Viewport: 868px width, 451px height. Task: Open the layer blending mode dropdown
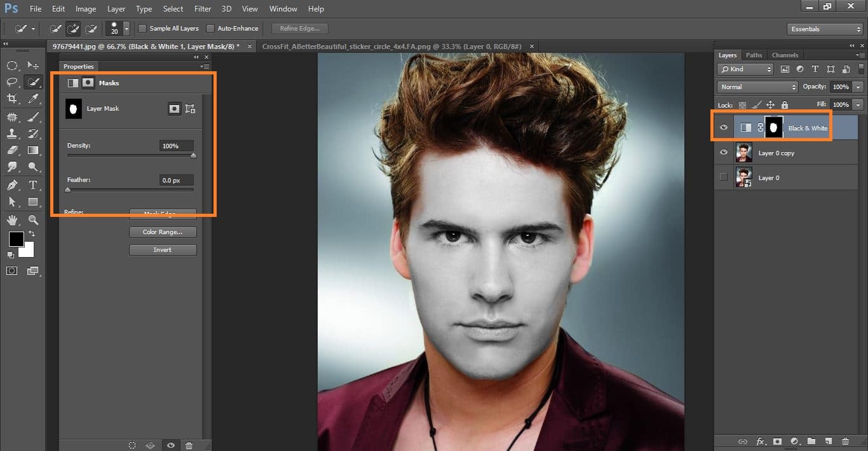click(757, 87)
